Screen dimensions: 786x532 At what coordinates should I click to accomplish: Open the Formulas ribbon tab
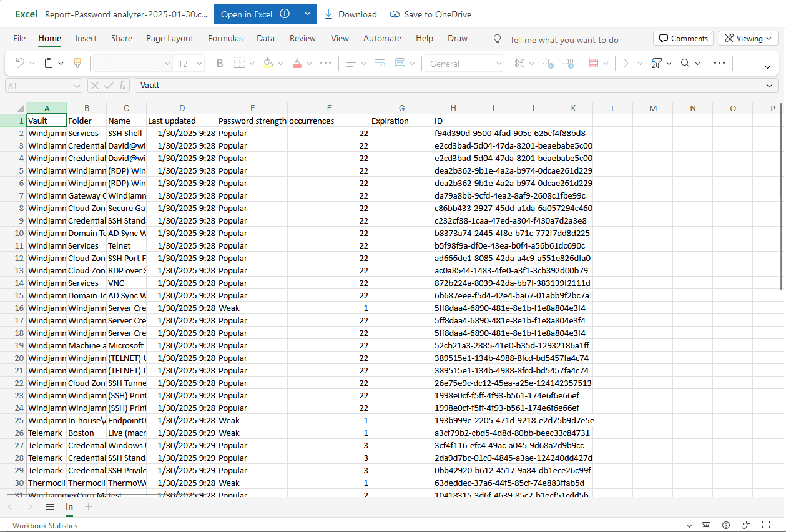tap(225, 39)
